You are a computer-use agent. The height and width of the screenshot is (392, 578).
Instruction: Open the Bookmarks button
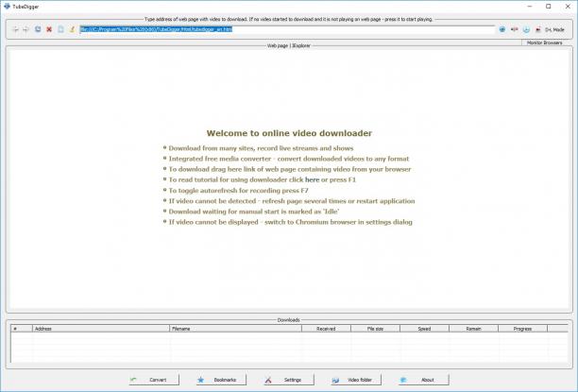tap(221, 380)
